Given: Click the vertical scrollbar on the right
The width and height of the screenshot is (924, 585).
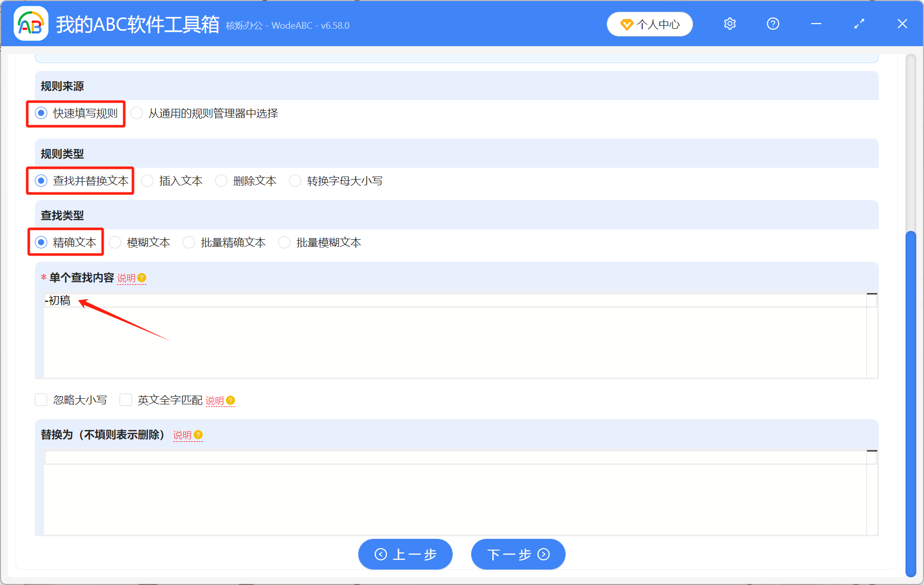Looking at the screenshot, I should point(911,400).
